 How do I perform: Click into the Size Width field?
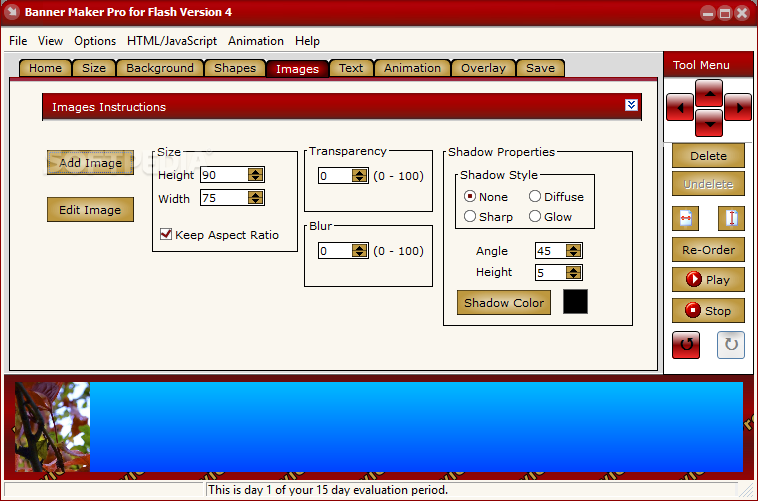(224, 198)
